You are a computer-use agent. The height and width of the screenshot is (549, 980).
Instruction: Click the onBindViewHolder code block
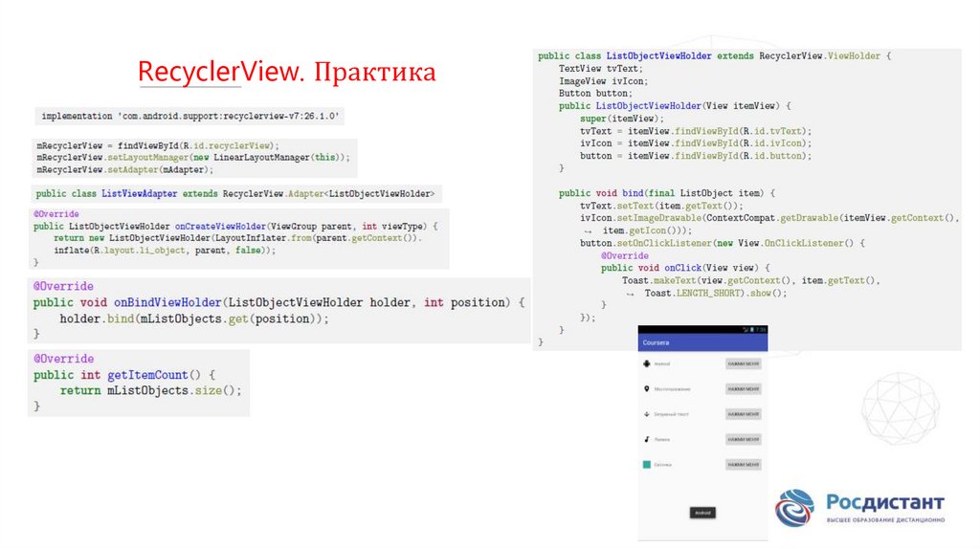tap(278, 310)
